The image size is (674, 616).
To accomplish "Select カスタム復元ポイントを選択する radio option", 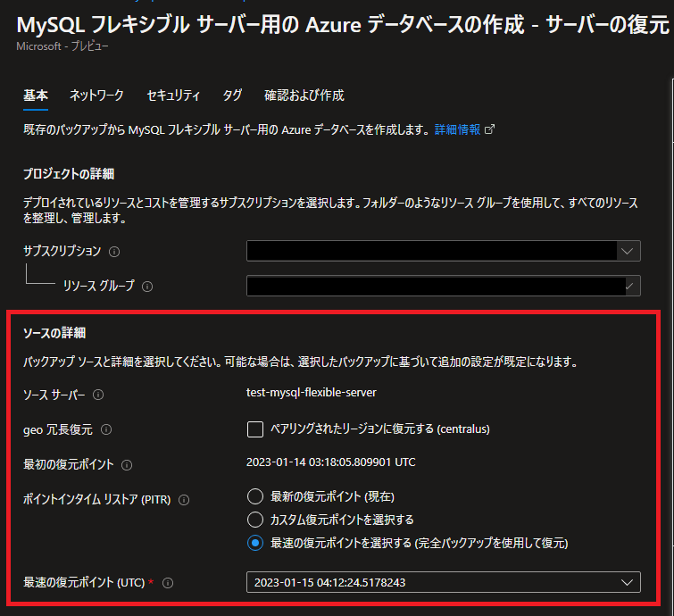I will tap(255, 520).
